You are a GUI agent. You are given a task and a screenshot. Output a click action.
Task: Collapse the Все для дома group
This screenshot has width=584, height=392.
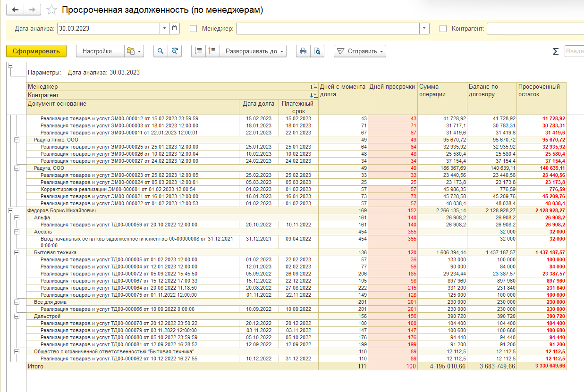[17, 302]
